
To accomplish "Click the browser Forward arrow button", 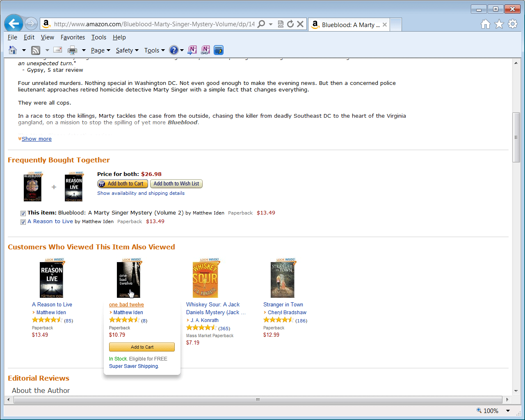I will coord(31,24).
